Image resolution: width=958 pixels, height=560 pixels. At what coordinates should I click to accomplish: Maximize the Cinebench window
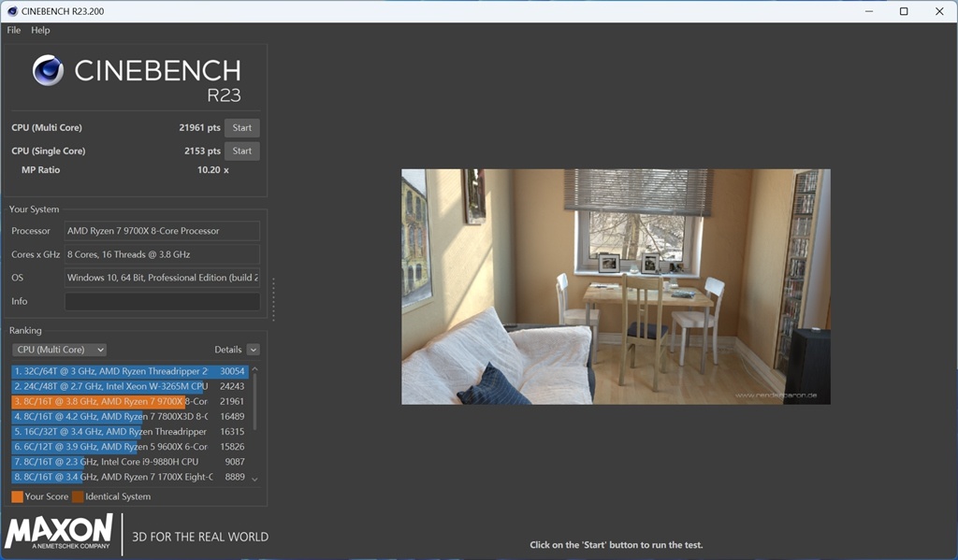[x=904, y=11]
